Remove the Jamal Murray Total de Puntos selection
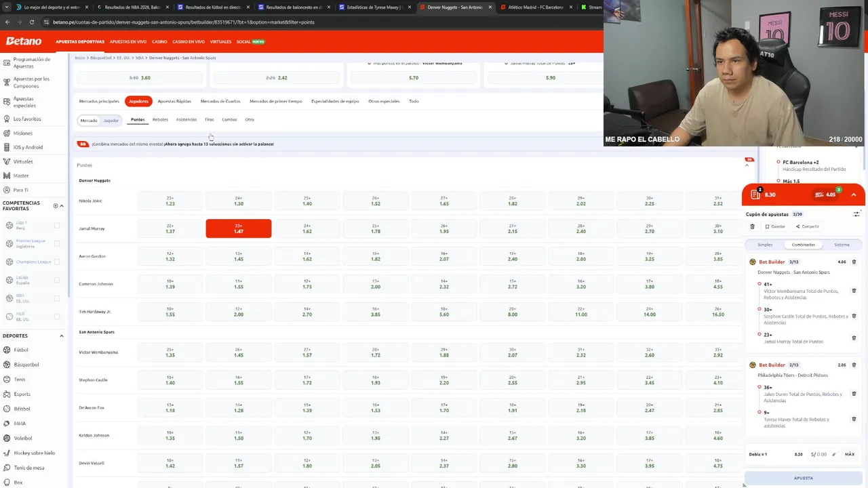This screenshot has width=868, height=488. (854, 338)
